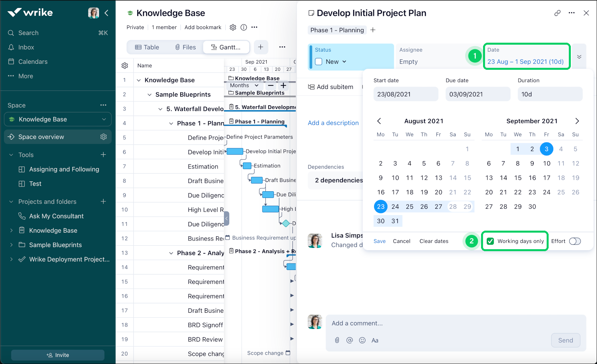Click the Gantt panel collapse handle
597x364 pixels.
click(x=227, y=218)
